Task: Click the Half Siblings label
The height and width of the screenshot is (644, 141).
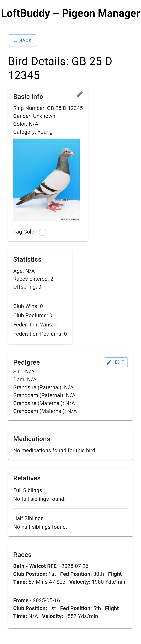Action: tap(28, 518)
